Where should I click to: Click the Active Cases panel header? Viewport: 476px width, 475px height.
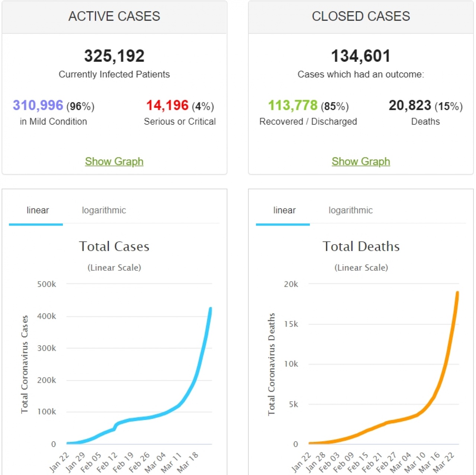pos(114,16)
